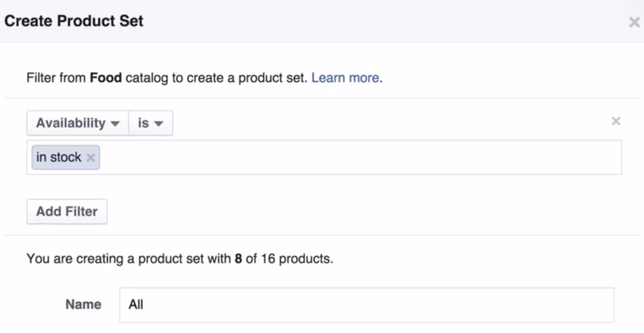Click the triangle arrow beside "is"

point(158,124)
